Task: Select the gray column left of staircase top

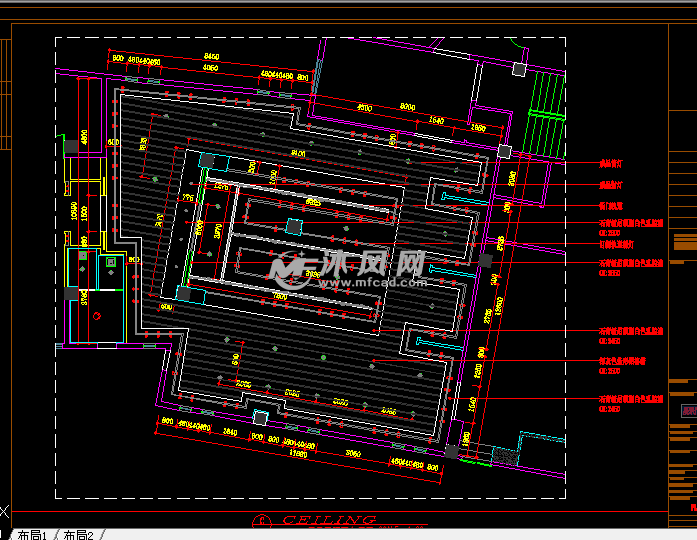Action: click(518, 69)
